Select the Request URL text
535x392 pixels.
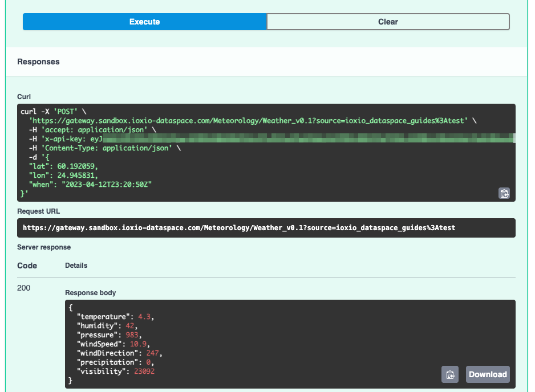(x=240, y=227)
